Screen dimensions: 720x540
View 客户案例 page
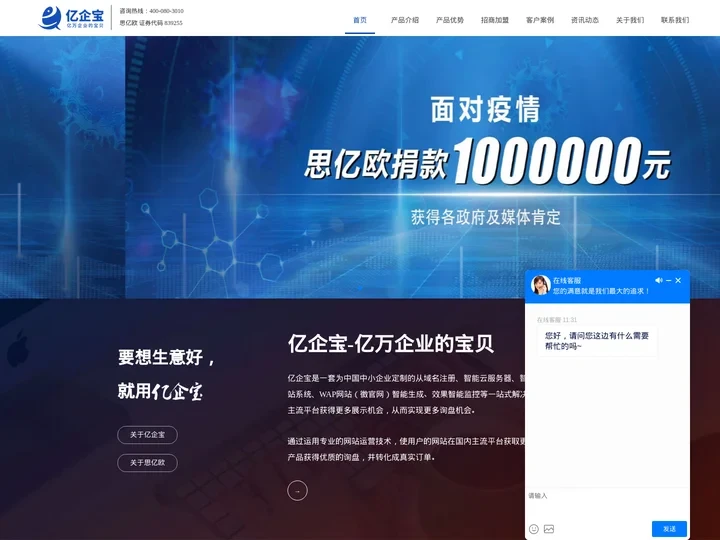point(540,20)
